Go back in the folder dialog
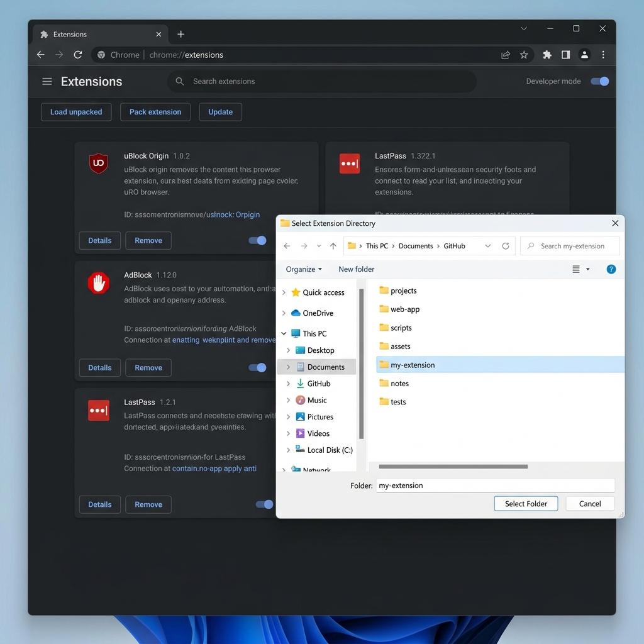The image size is (644, 644). coord(287,246)
